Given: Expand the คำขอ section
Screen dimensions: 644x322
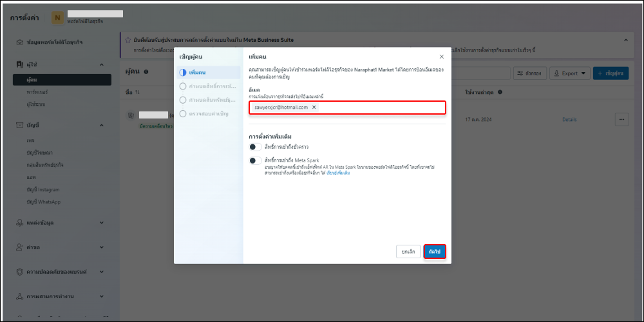Looking at the screenshot, I should [x=102, y=247].
